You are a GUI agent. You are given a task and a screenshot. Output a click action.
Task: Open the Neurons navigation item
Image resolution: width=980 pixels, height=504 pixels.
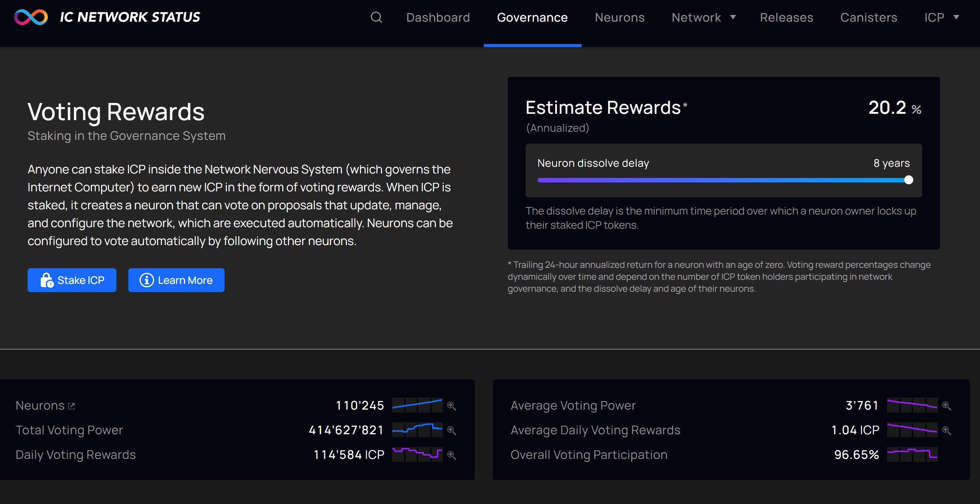[x=619, y=17]
